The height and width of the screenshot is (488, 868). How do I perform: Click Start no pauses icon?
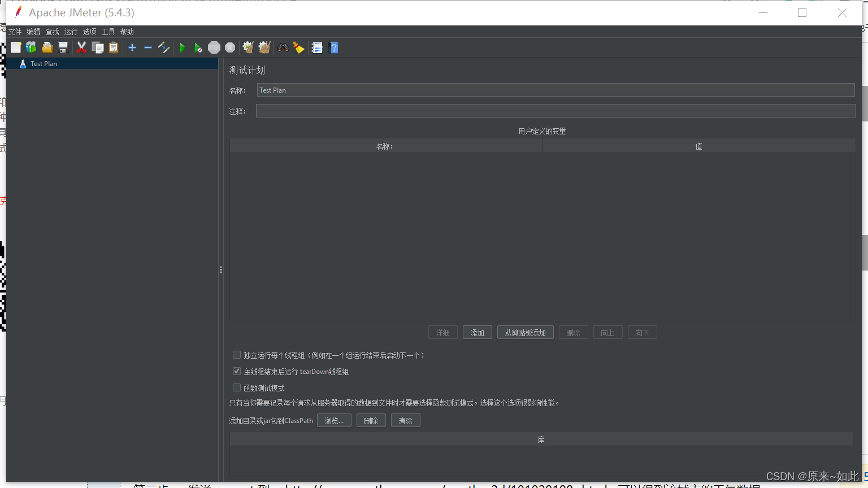click(198, 47)
